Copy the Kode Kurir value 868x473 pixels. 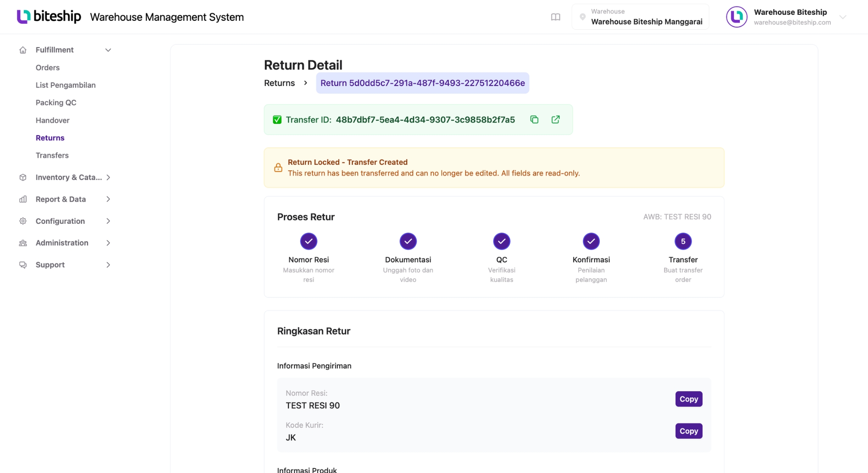point(689,431)
